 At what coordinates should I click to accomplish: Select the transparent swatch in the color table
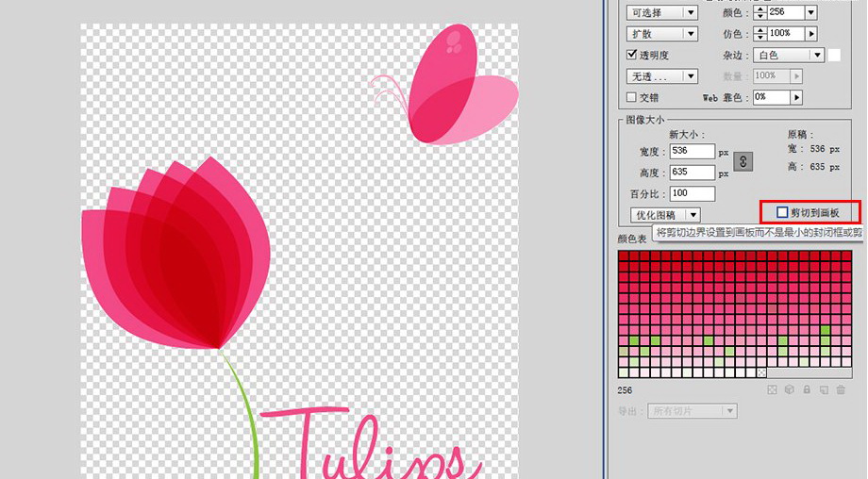761,373
